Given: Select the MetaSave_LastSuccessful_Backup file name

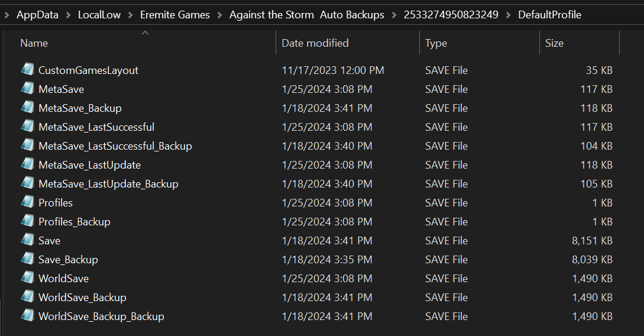Looking at the screenshot, I should 115,146.
